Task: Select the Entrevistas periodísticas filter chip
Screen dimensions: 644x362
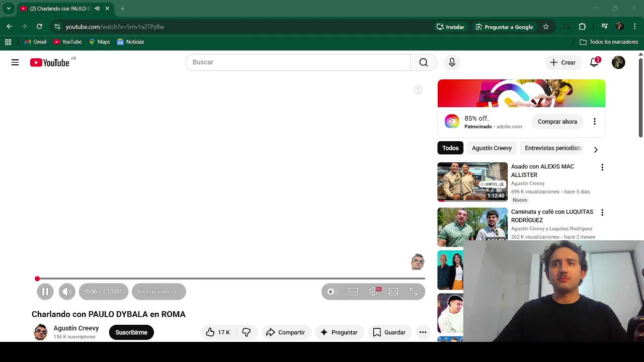Action: click(x=553, y=148)
